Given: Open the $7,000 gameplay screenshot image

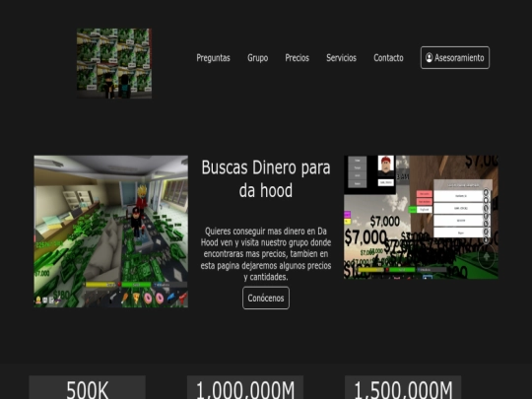Looking at the screenshot, I should point(421,217).
